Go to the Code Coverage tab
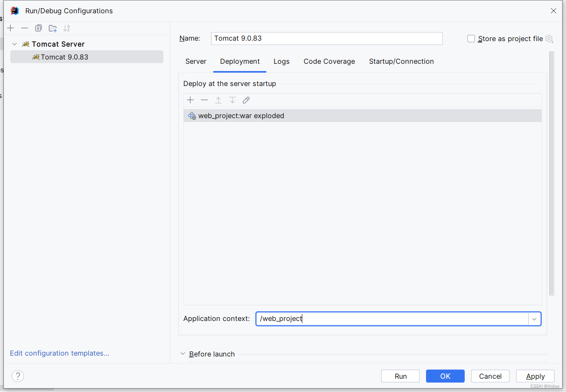 point(329,62)
